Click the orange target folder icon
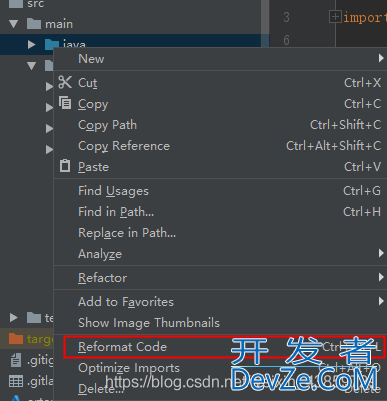This screenshot has width=387, height=401. [x=16, y=339]
